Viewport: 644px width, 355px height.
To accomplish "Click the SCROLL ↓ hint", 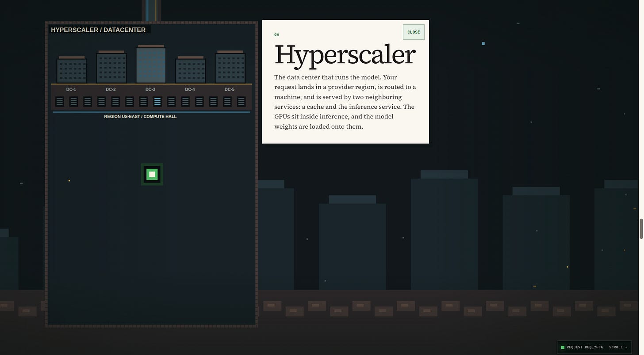I will [x=618, y=347].
